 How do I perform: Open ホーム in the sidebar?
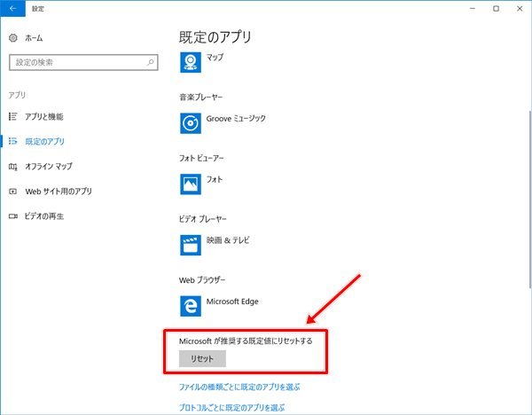pyautogui.click(x=34, y=38)
